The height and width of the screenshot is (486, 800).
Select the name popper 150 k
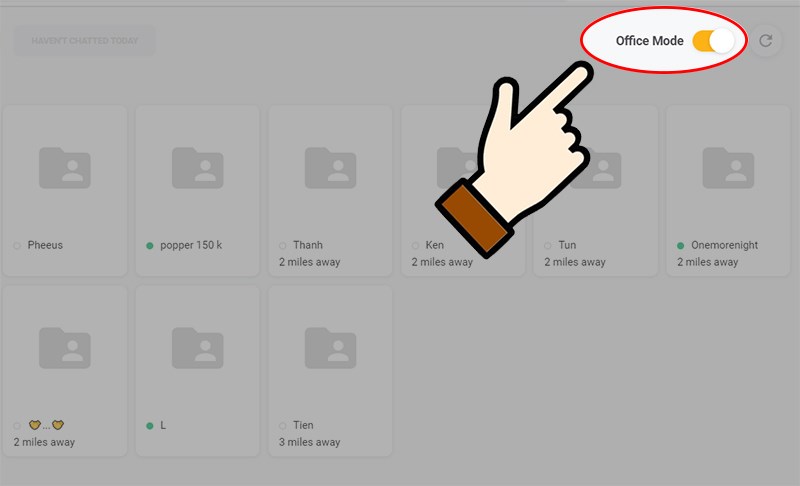[x=191, y=245]
